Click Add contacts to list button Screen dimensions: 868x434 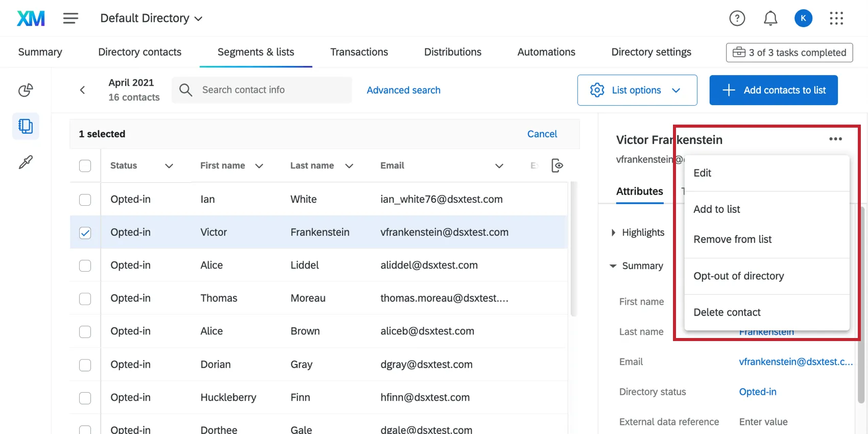pyautogui.click(x=773, y=90)
